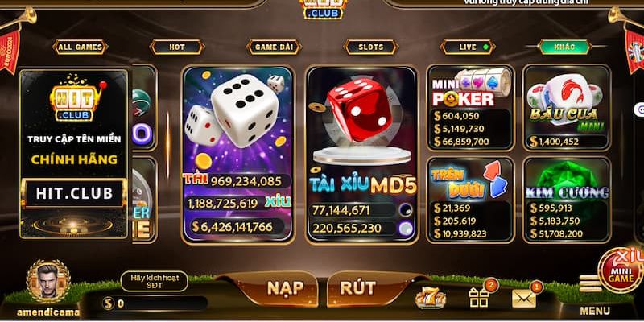Open the Mini Poker game tile
644x322 pixels.
pyautogui.click(x=471, y=108)
